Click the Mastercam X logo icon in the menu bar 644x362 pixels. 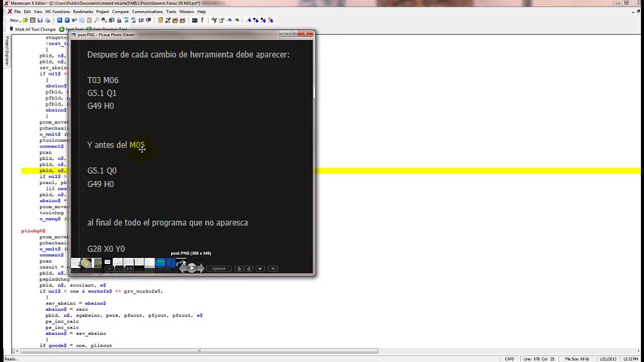point(10,12)
